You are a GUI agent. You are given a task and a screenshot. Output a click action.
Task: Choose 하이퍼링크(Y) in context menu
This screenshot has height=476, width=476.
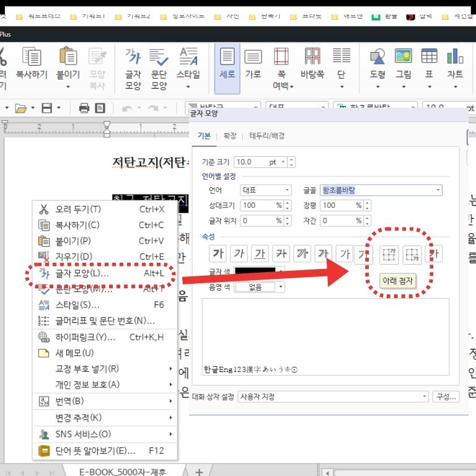click(x=105, y=337)
